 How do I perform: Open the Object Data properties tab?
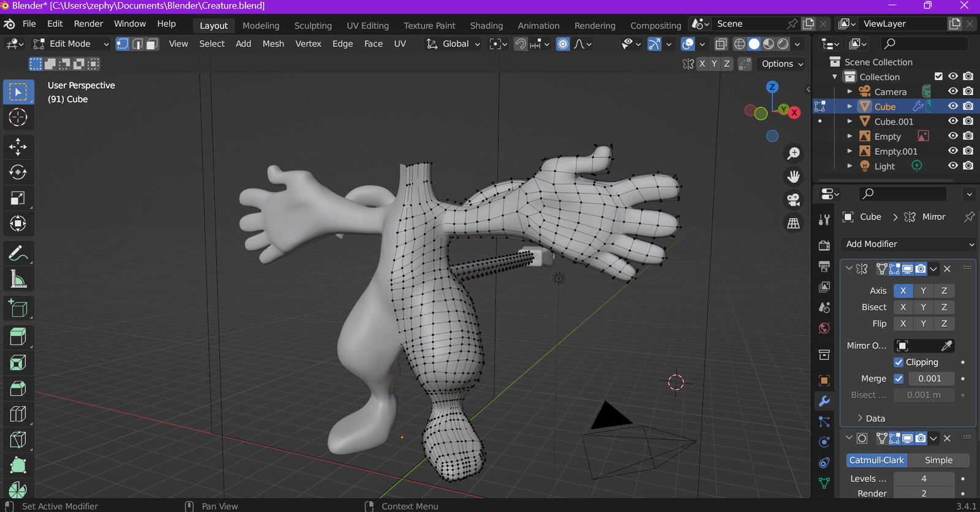coord(824,483)
